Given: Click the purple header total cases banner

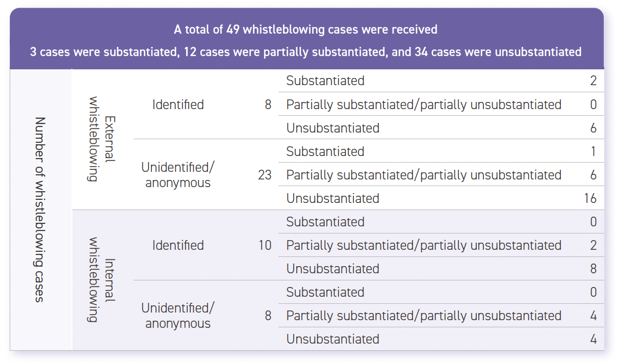Looking at the screenshot, I should [x=306, y=39].
